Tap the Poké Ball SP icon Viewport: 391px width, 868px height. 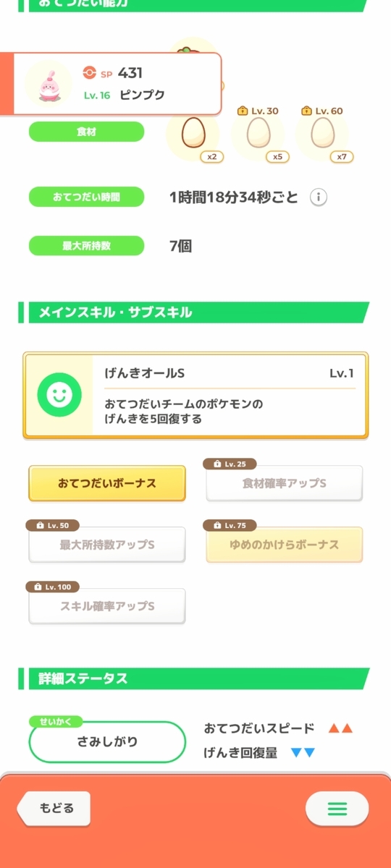(x=90, y=72)
